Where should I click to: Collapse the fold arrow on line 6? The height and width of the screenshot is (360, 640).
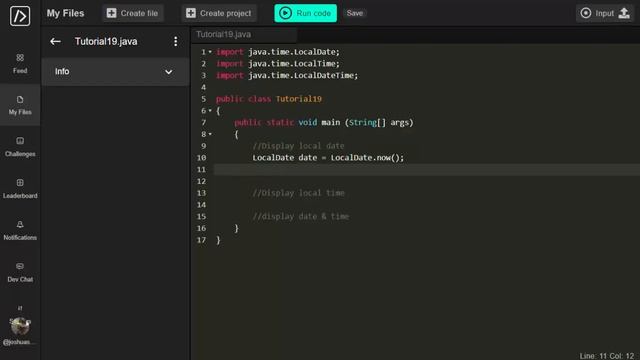210,111
